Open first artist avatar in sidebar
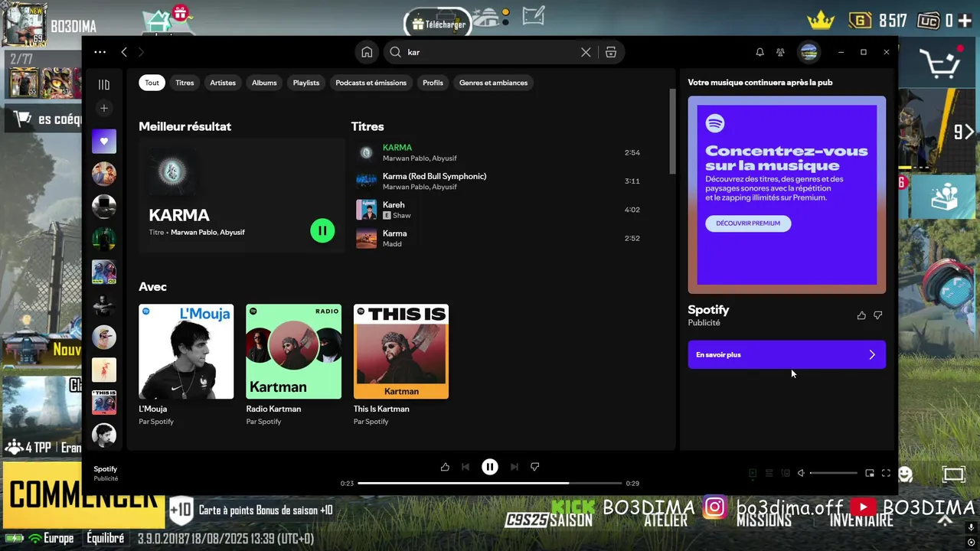The height and width of the screenshot is (551, 980). (x=104, y=174)
